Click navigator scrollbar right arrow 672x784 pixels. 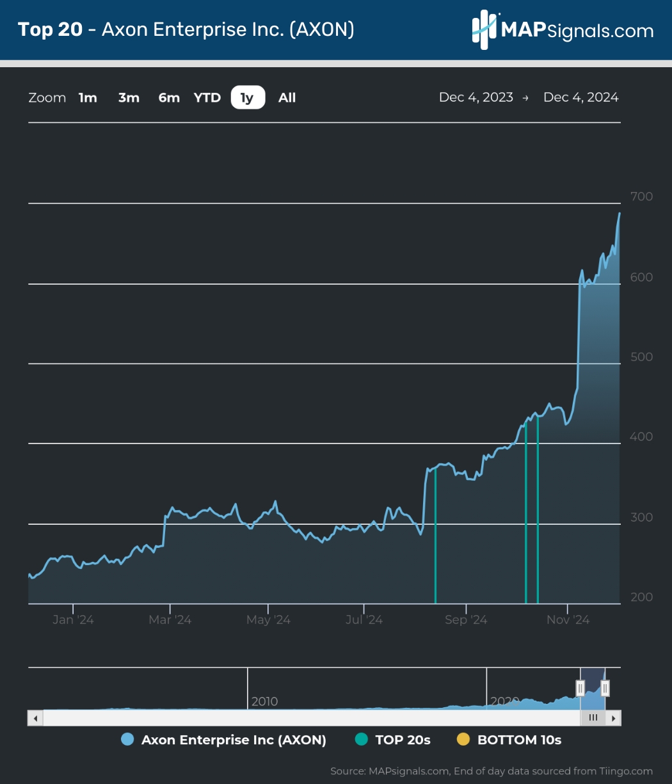(614, 718)
